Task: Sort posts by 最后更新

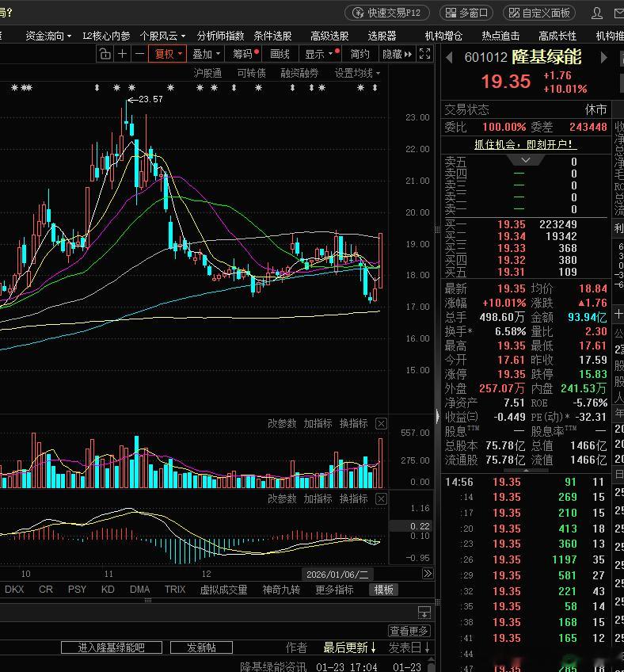Action: (x=350, y=647)
